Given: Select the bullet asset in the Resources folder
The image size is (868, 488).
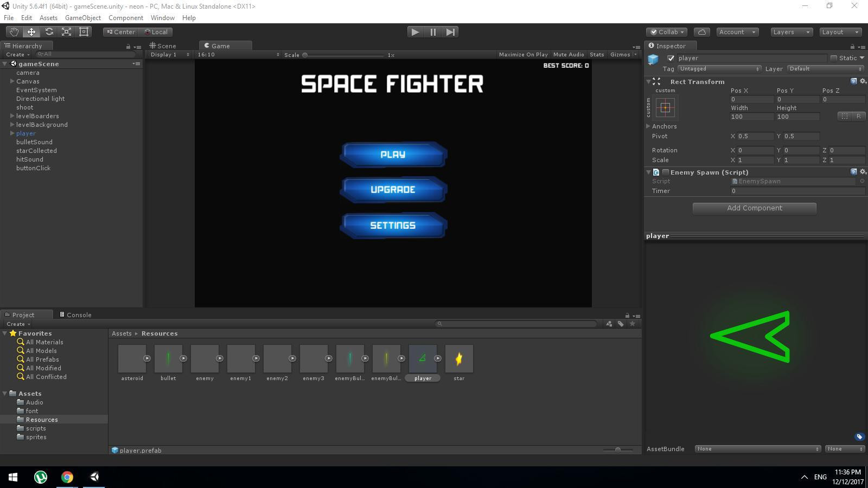Looking at the screenshot, I should point(168,358).
